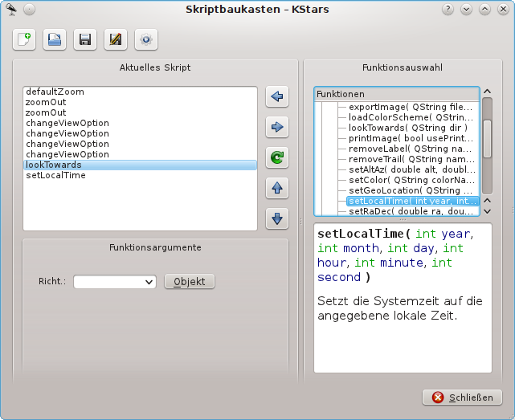The image size is (515, 420).
Task: Click the Objekt button
Action: 190,282
